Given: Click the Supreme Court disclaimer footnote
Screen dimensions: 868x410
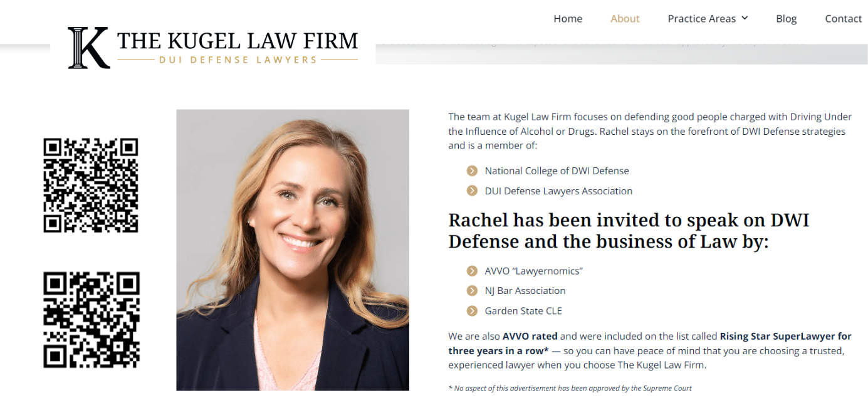Looking at the screenshot, I should [570, 388].
